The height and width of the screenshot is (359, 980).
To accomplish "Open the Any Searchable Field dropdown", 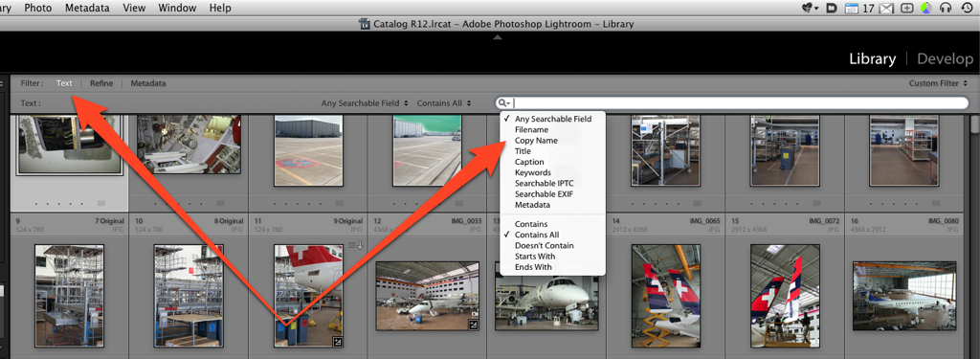I will [365, 103].
